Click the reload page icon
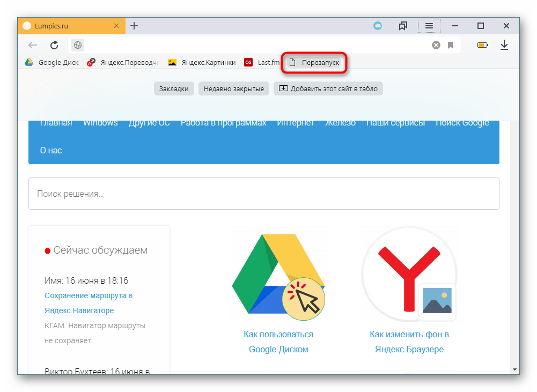The width and height of the screenshot is (537, 392). 54,46
